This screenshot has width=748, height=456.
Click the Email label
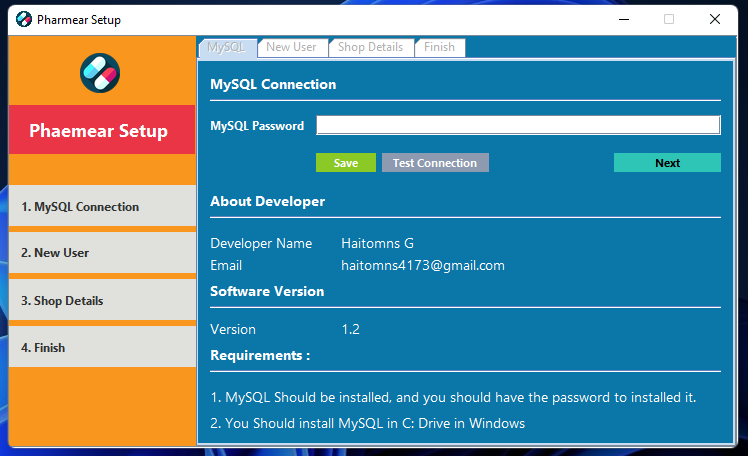click(x=226, y=265)
